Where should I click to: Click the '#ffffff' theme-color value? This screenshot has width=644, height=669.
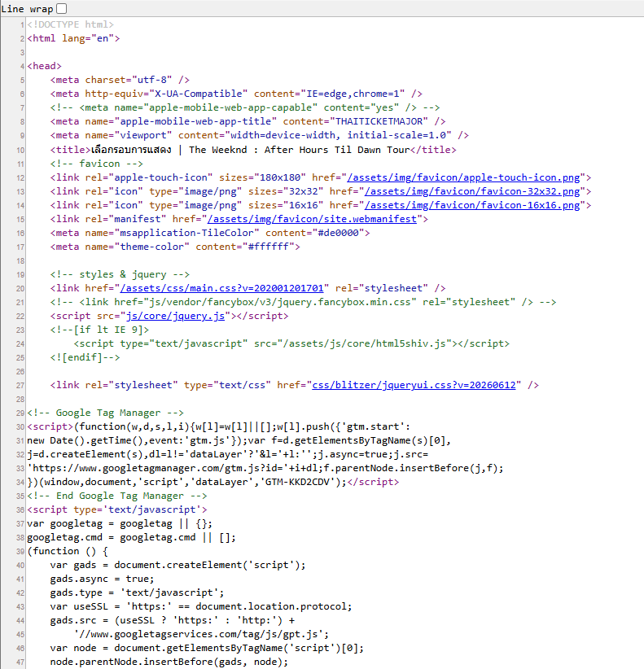(x=269, y=247)
